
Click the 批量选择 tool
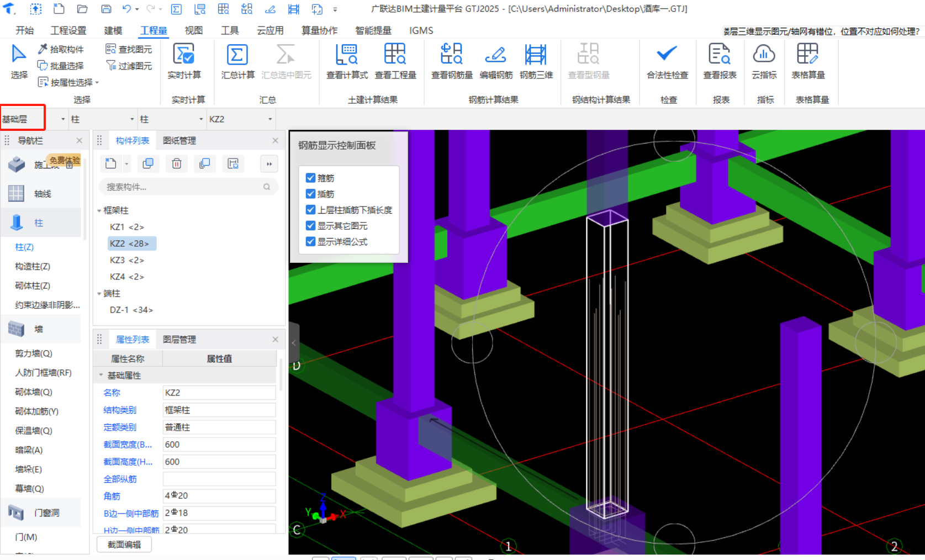(61, 66)
